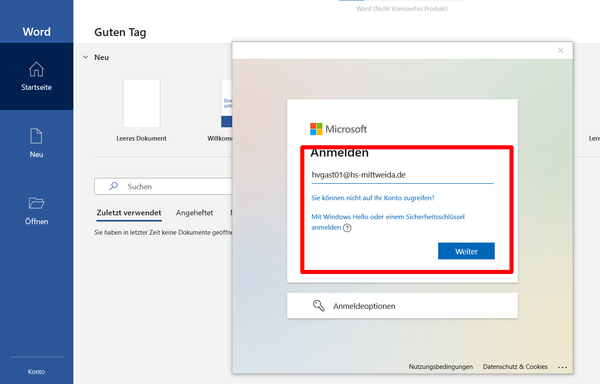Click the key icon beside Anmeldeoptionen
This screenshot has width=600, height=384.
tap(318, 306)
